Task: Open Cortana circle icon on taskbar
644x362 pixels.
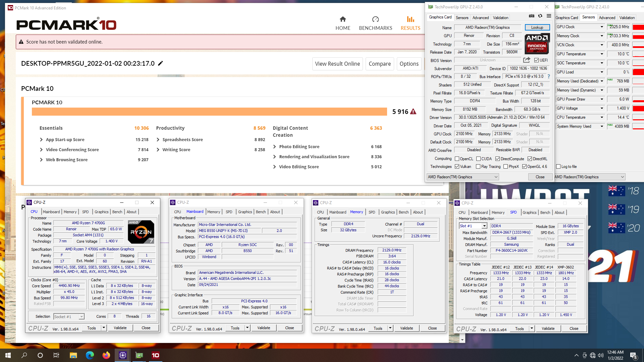Action: [x=40, y=355]
